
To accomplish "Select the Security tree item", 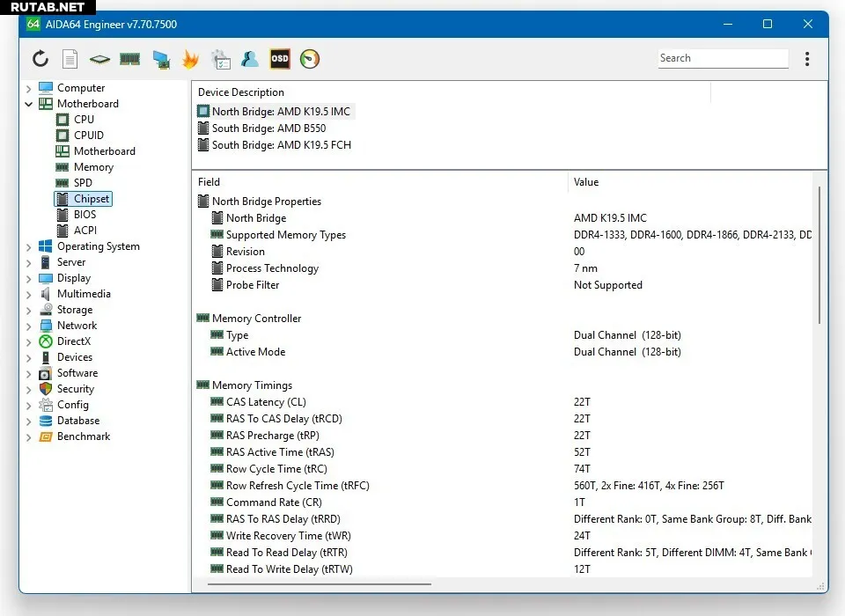I will (x=67, y=389).
